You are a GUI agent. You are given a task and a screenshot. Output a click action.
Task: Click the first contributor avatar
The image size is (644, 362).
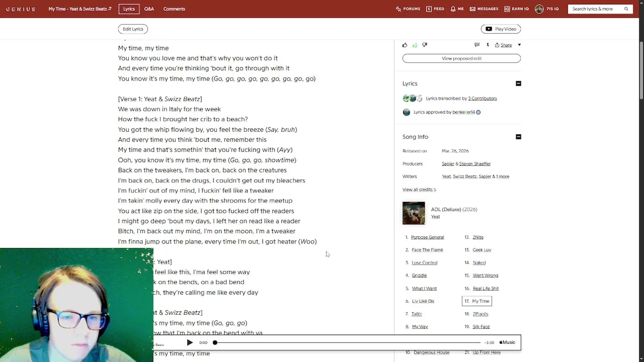coord(406,99)
